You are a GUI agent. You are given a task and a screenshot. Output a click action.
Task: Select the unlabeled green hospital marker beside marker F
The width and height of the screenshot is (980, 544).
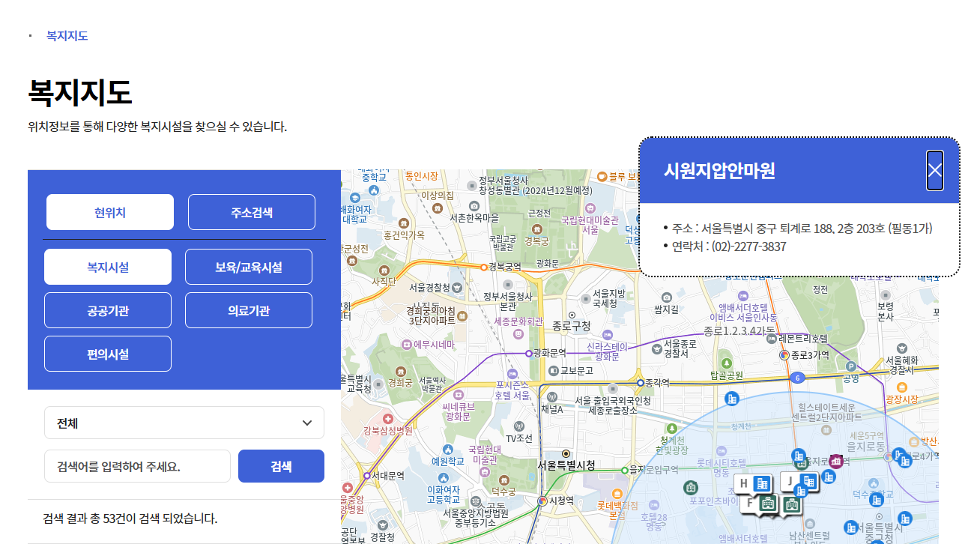792,504
